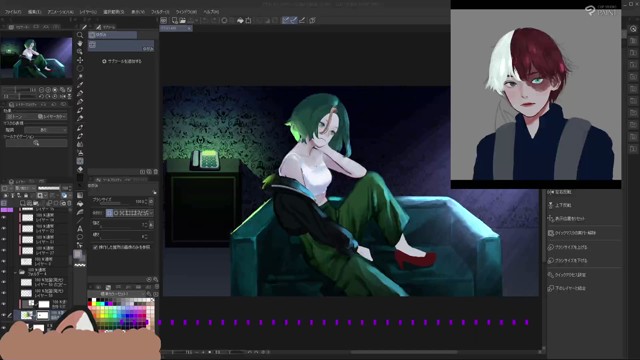The image size is (640, 360).
Task: Select the Eyedropper tool
Action: pos(80,85)
